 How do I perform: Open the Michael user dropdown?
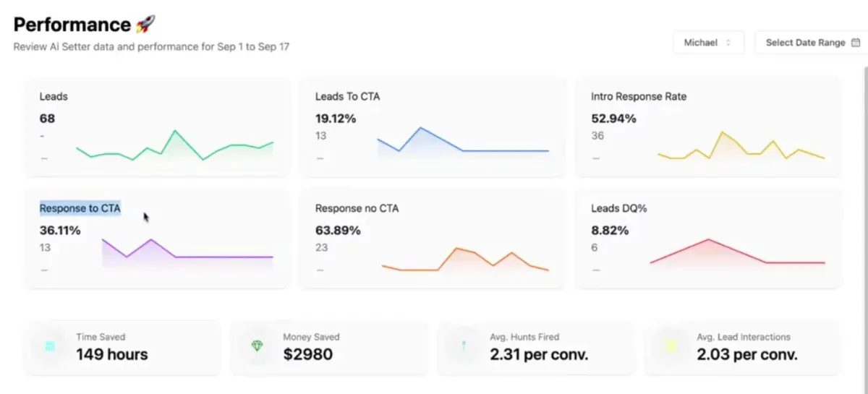point(708,43)
